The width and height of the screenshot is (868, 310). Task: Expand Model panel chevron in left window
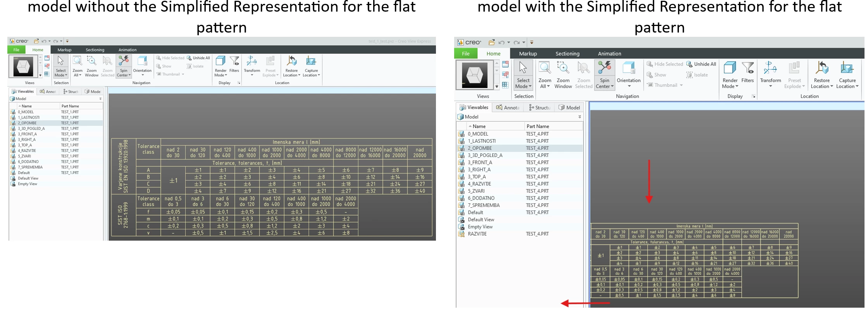coord(100,99)
